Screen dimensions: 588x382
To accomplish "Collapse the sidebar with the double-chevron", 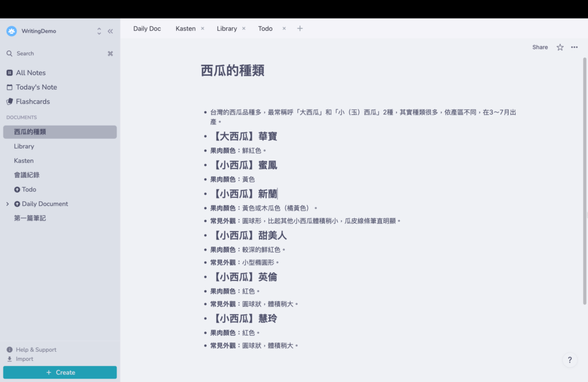I will [x=110, y=31].
